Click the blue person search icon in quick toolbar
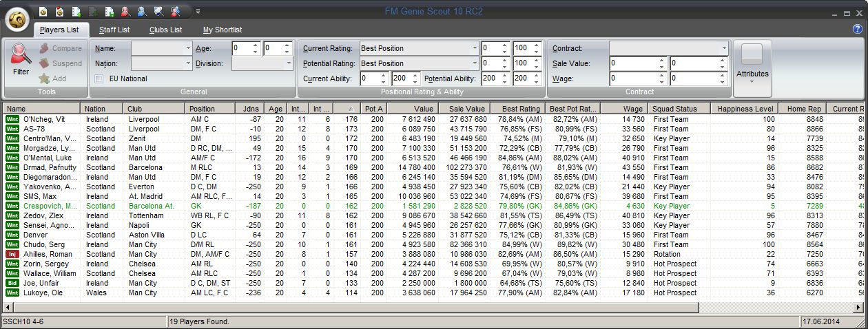868x329 pixels. [x=142, y=11]
